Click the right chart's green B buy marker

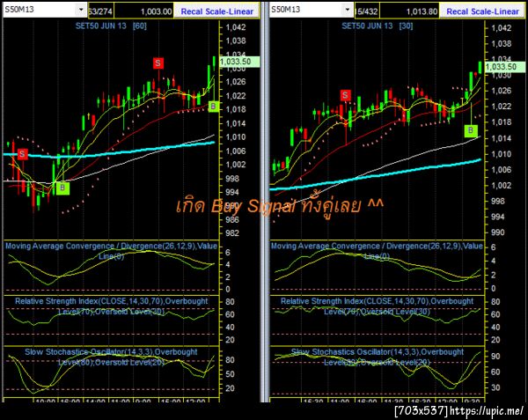[x=471, y=130]
